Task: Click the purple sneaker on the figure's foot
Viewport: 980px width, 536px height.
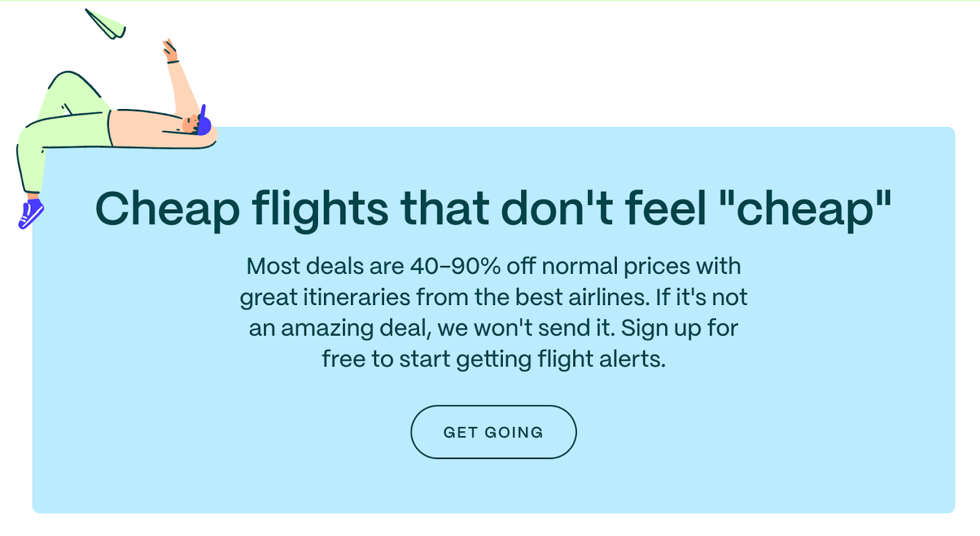Action: tap(31, 213)
